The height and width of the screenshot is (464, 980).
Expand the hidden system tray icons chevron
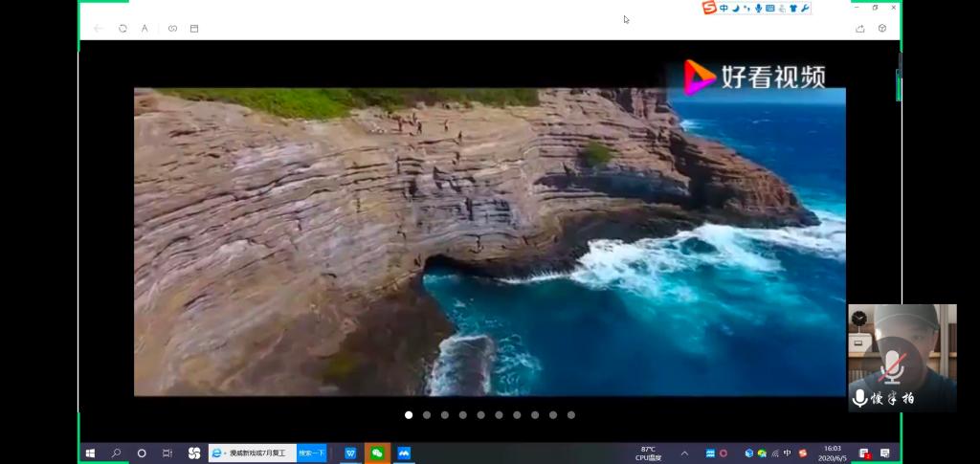(684, 453)
